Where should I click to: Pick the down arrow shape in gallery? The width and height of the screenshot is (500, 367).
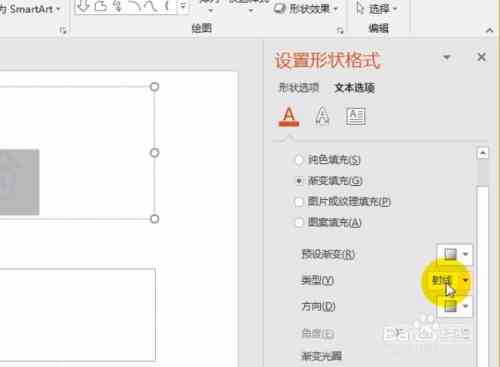(84, 6)
